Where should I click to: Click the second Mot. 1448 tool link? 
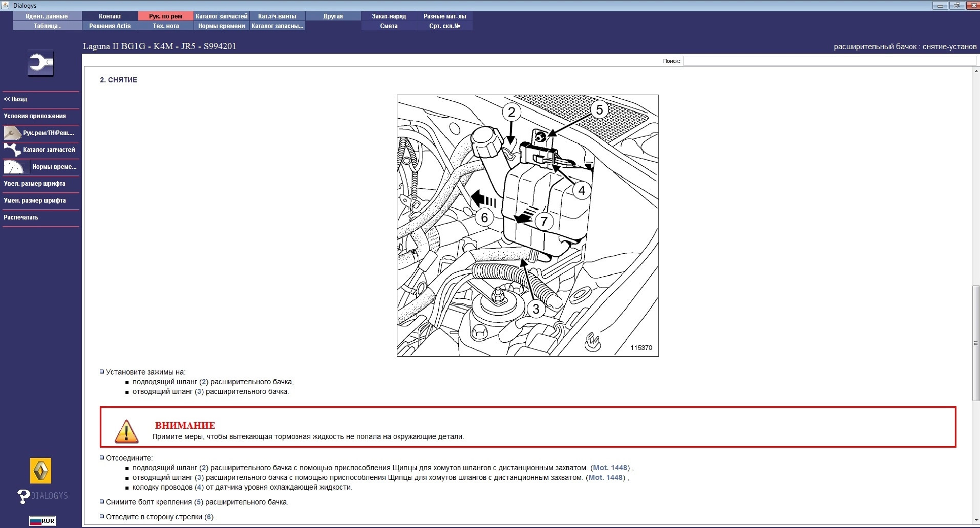[x=606, y=477]
